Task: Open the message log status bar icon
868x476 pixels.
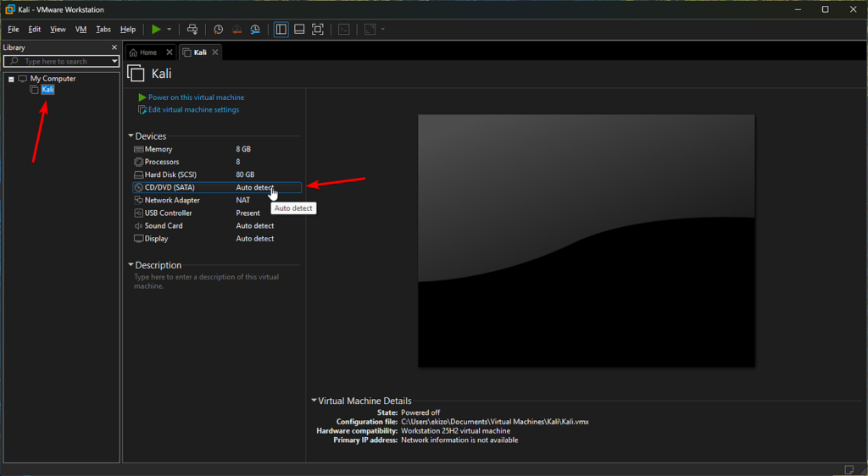Action: point(849,469)
